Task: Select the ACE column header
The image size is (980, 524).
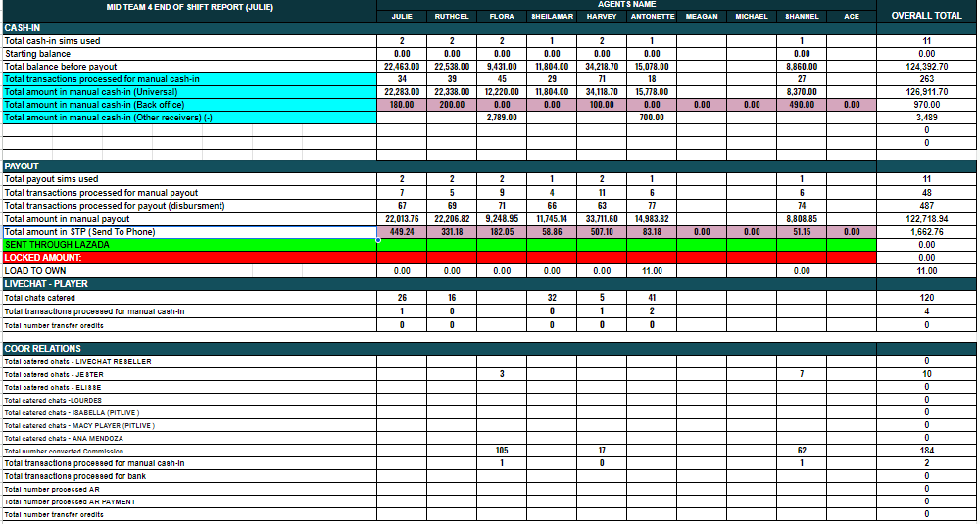Action: (x=852, y=17)
